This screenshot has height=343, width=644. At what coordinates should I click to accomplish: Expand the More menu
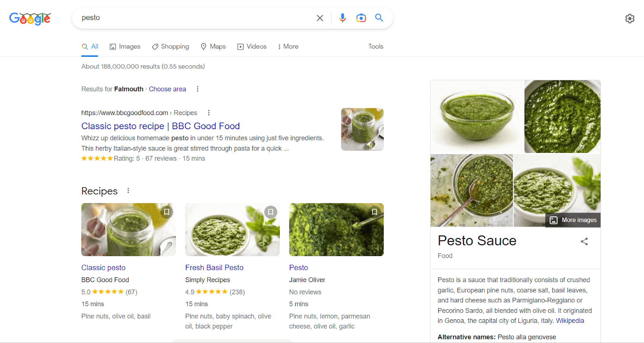click(288, 47)
